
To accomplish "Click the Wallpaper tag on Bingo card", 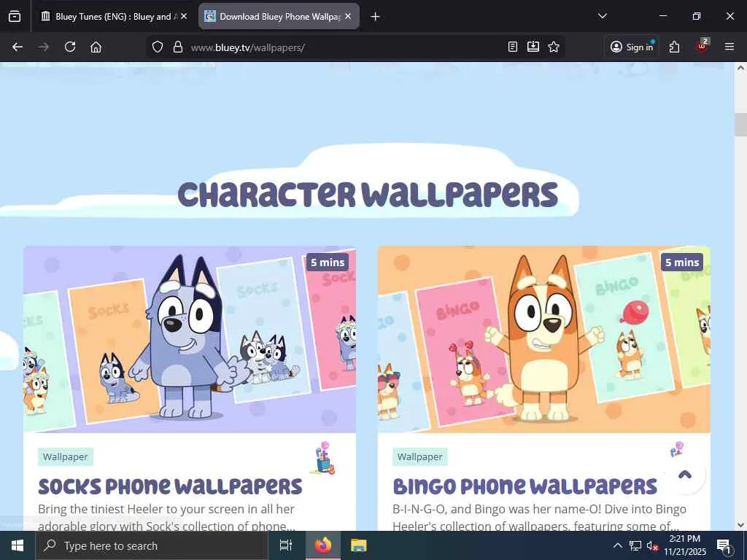I will click(x=419, y=456).
